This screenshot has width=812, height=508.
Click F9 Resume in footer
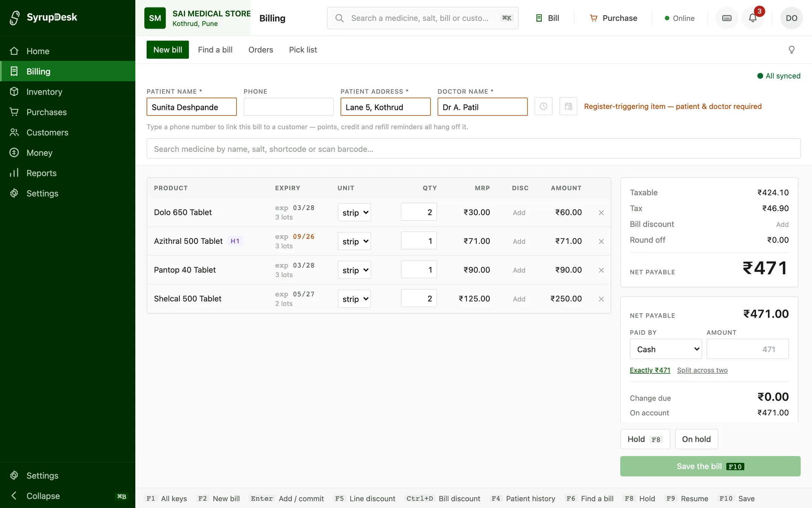click(687, 499)
